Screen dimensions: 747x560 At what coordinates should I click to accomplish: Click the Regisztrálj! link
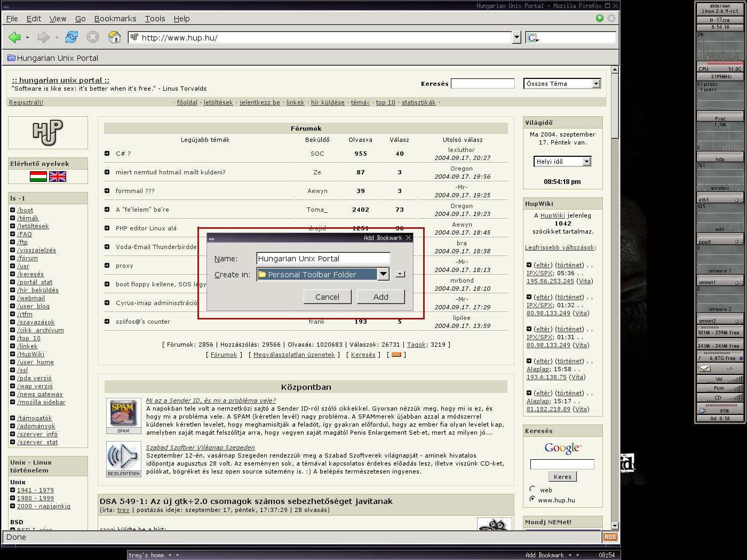coord(26,102)
